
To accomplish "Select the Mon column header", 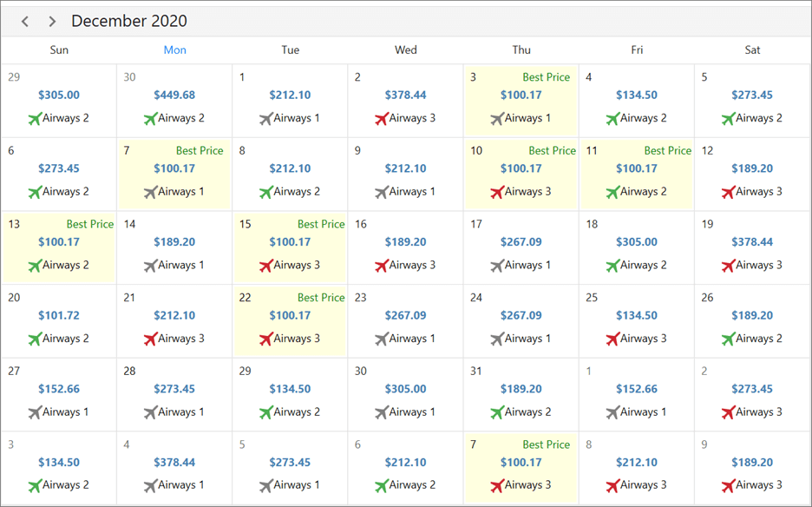I will coord(174,50).
